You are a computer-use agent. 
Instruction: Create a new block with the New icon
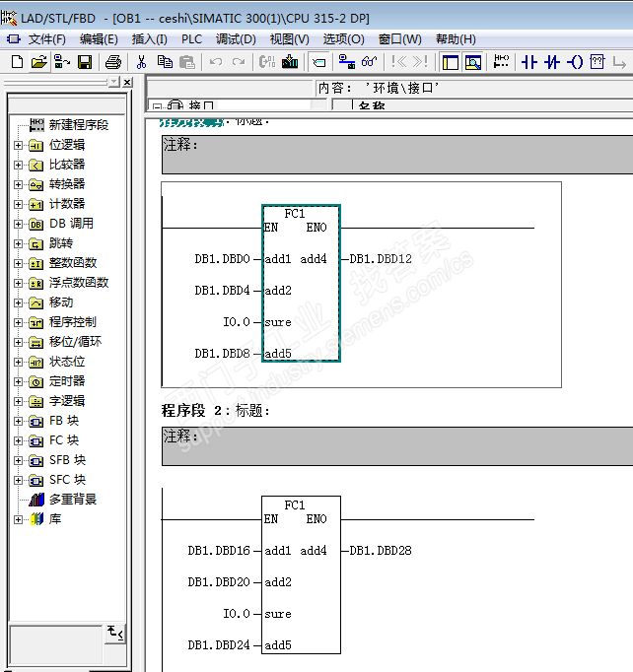(17, 62)
